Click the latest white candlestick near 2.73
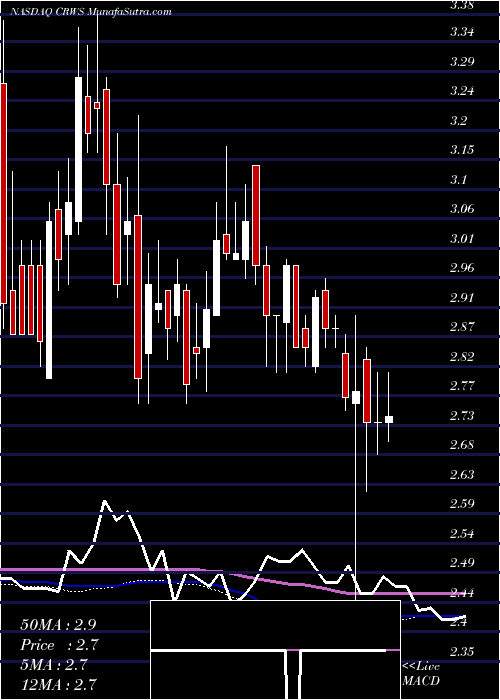 point(389,419)
